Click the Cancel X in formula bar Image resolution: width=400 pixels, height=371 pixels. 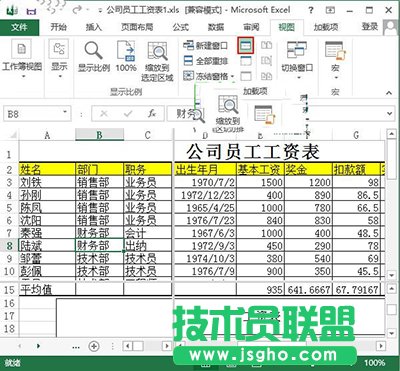coord(104,114)
